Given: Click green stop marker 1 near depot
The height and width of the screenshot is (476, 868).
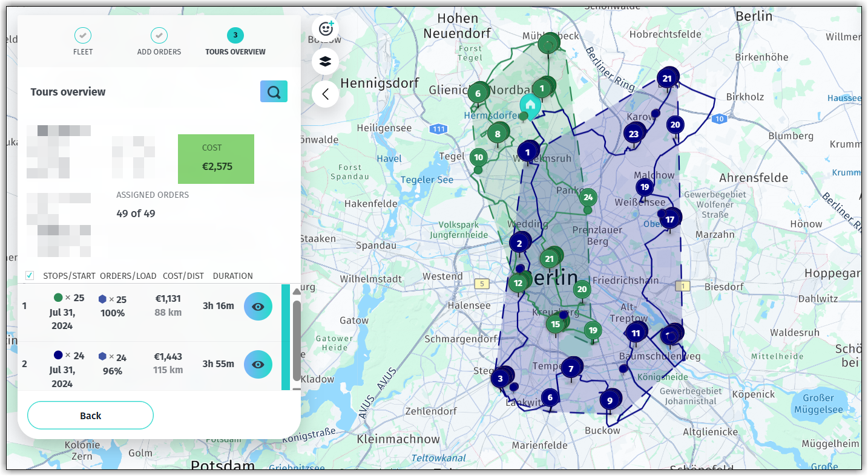Looking at the screenshot, I should pyautogui.click(x=542, y=88).
